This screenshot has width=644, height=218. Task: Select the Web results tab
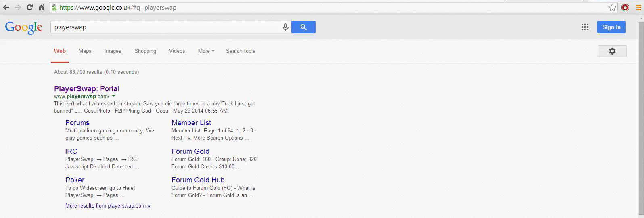point(60,51)
